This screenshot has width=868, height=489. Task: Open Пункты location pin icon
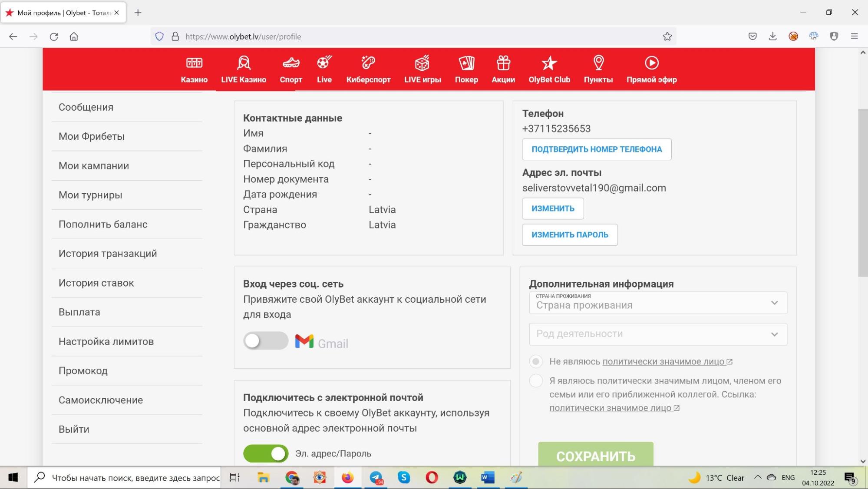(598, 63)
